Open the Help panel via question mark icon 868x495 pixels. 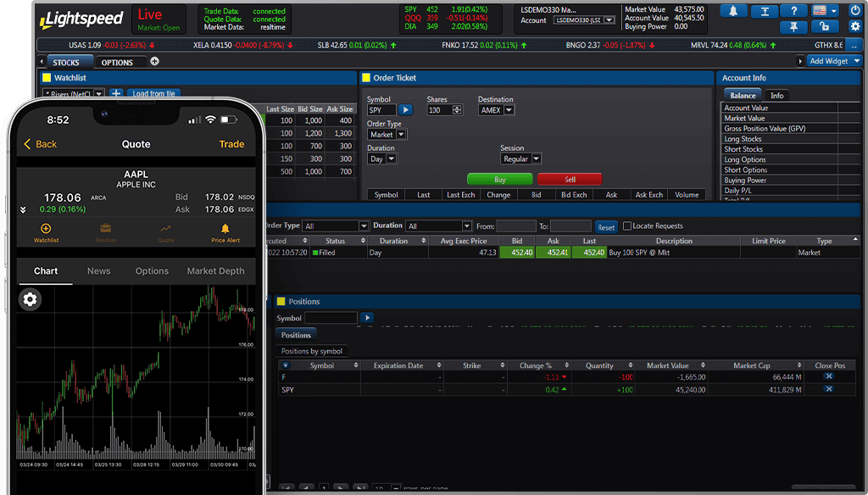[794, 11]
